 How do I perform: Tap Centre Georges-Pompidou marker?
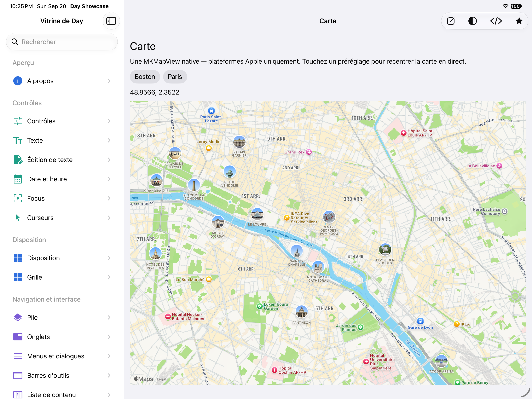[329, 217]
